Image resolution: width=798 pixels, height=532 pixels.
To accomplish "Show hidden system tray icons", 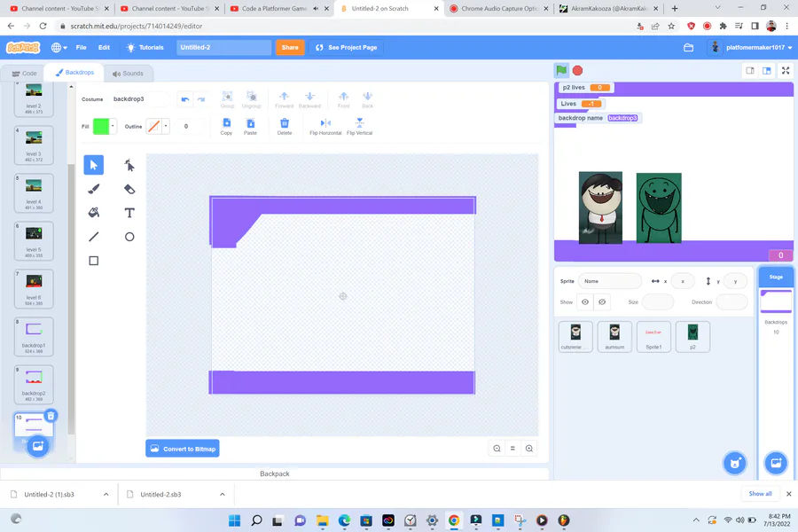I will (x=696, y=520).
